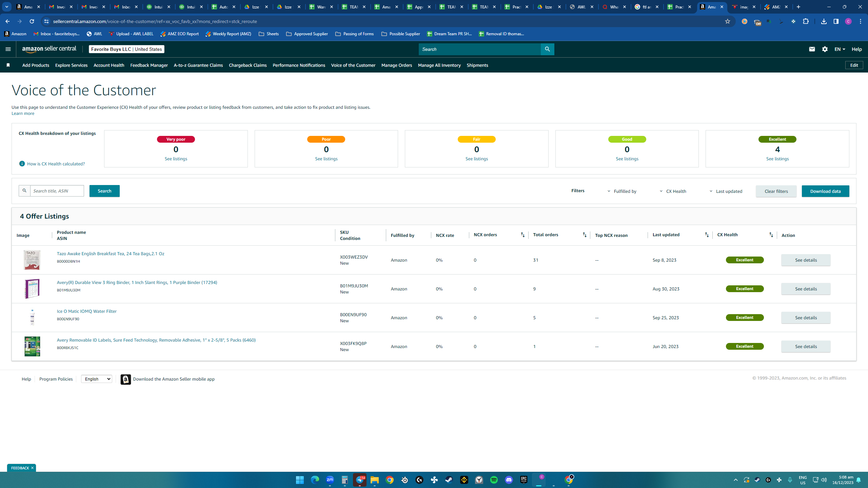
Task: Click the Amazon Seller mobile app icon
Action: pos(126,379)
